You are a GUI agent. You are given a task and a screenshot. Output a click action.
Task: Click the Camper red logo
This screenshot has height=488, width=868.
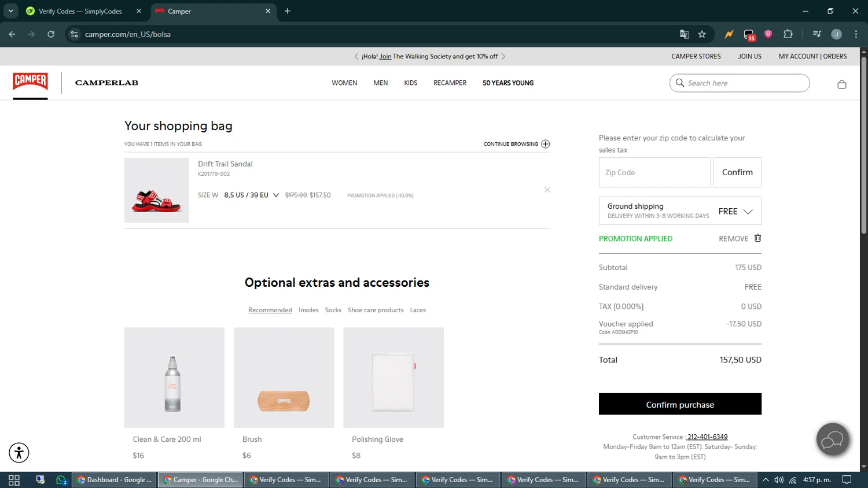tap(30, 81)
